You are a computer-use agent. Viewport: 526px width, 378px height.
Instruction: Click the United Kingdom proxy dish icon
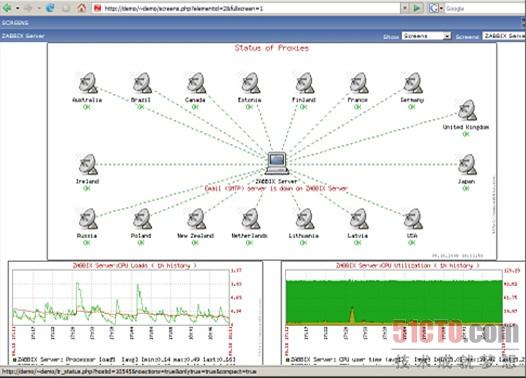pos(467,110)
